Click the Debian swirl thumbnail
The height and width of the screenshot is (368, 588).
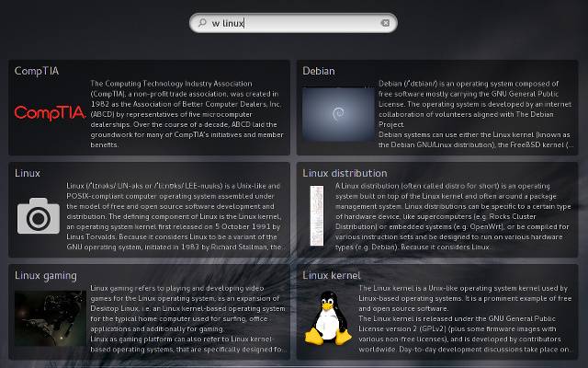338,114
